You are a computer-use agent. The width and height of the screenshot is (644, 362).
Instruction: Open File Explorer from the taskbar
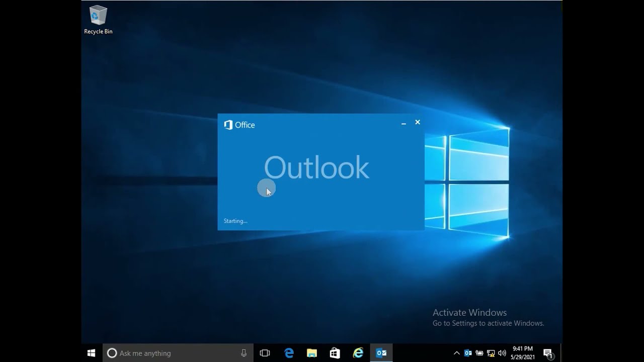(x=312, y=353)
